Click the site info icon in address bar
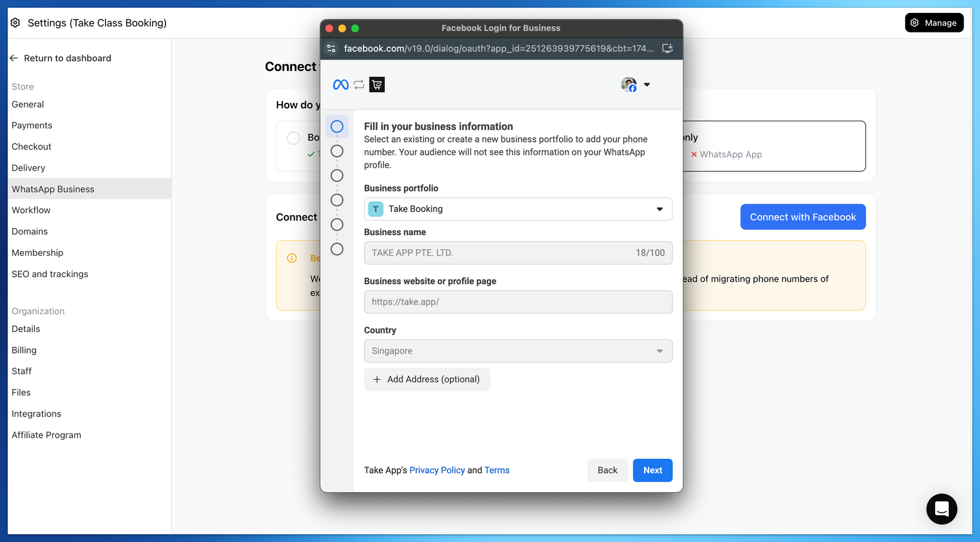The width and height of the screenshot is (980, 542). [331, 48]
